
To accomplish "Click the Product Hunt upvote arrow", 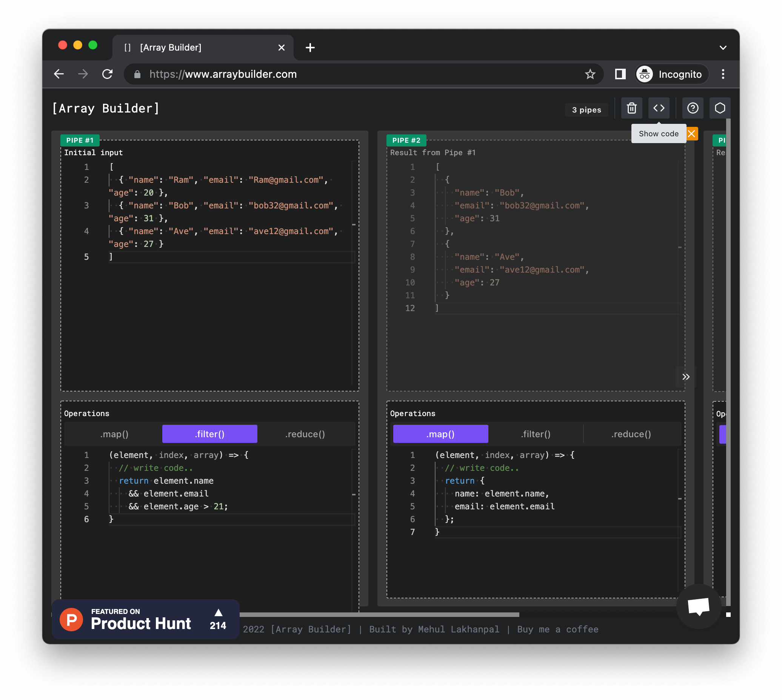I will pyautogui.click(x=218, y=613).
